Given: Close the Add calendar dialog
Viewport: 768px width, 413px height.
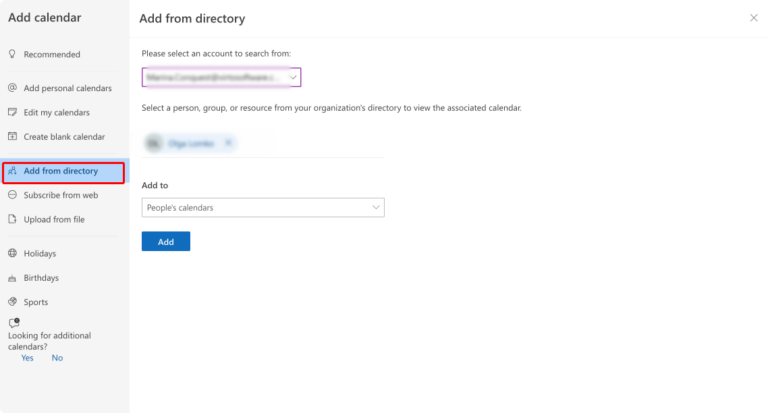Looking at the screenshot, I should pyautogui.click(x=754, y=18).
